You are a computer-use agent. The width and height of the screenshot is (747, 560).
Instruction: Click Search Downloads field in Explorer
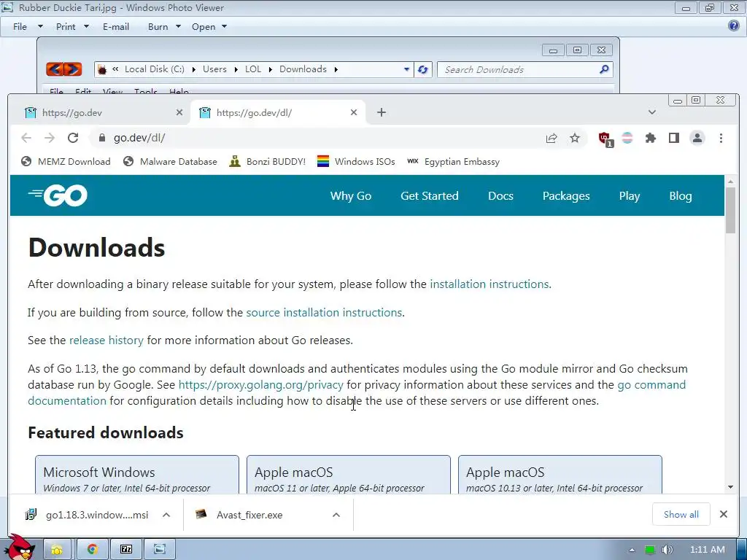coord(525,69)
